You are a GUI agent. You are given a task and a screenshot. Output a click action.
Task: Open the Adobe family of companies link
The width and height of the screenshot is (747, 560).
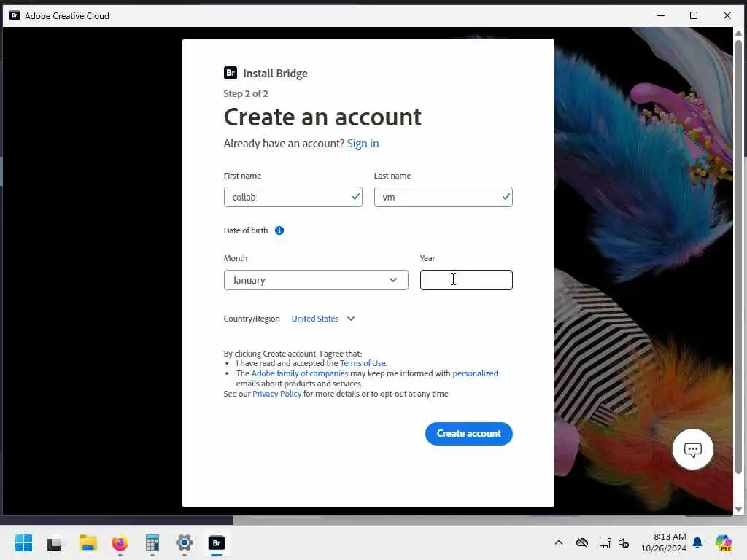(x=300, y=373)
